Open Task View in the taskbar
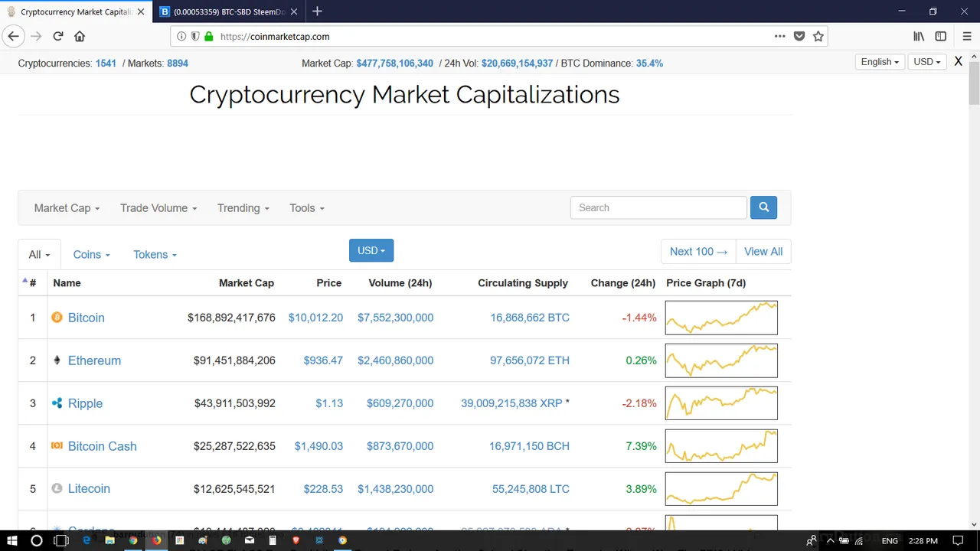The width and height of the screenshot is (980, 551). point(61,540)
